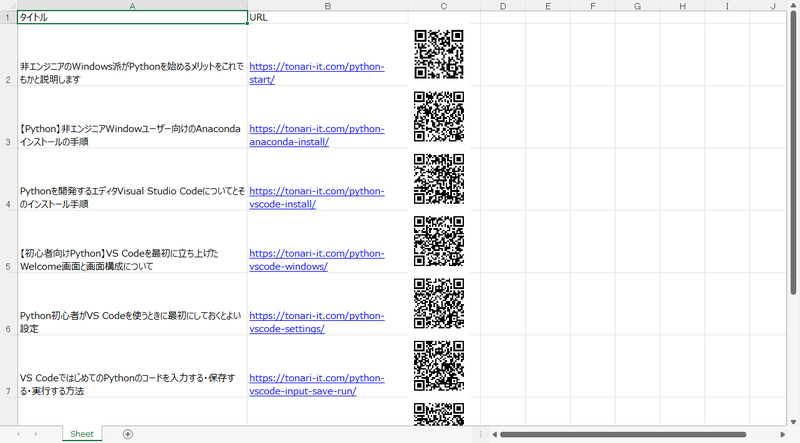The image size is (800, 443).
Task: Open the python-vscode-windows URL link
Action: (316, 260)
